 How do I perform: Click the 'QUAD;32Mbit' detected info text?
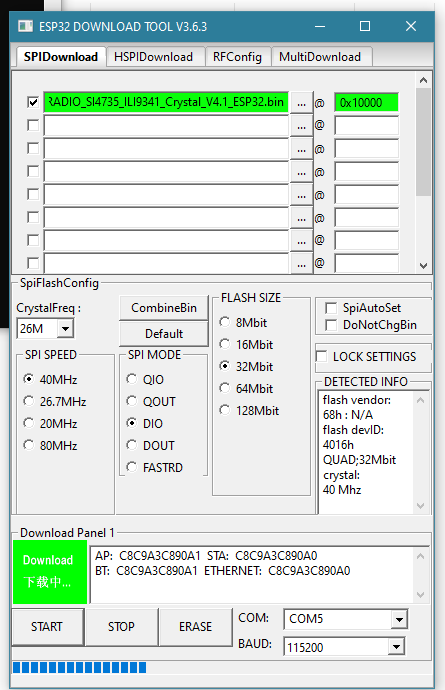[359, 460]
